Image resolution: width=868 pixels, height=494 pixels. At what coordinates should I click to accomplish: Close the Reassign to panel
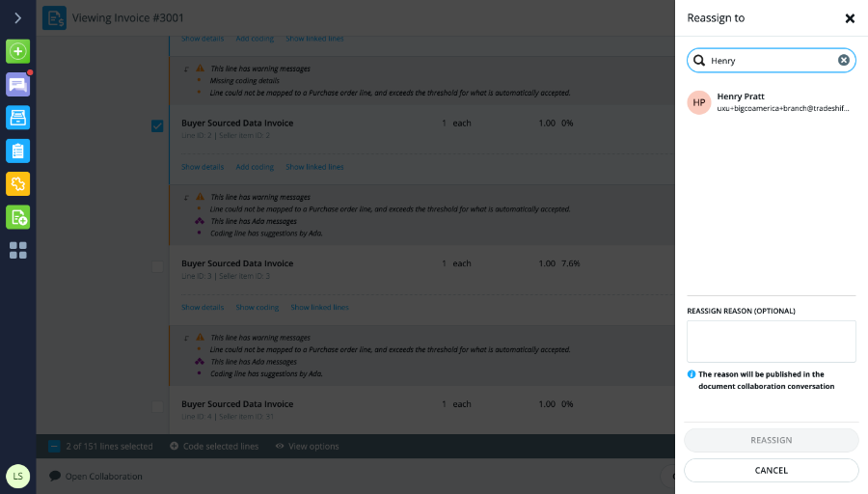pos(850,19)
